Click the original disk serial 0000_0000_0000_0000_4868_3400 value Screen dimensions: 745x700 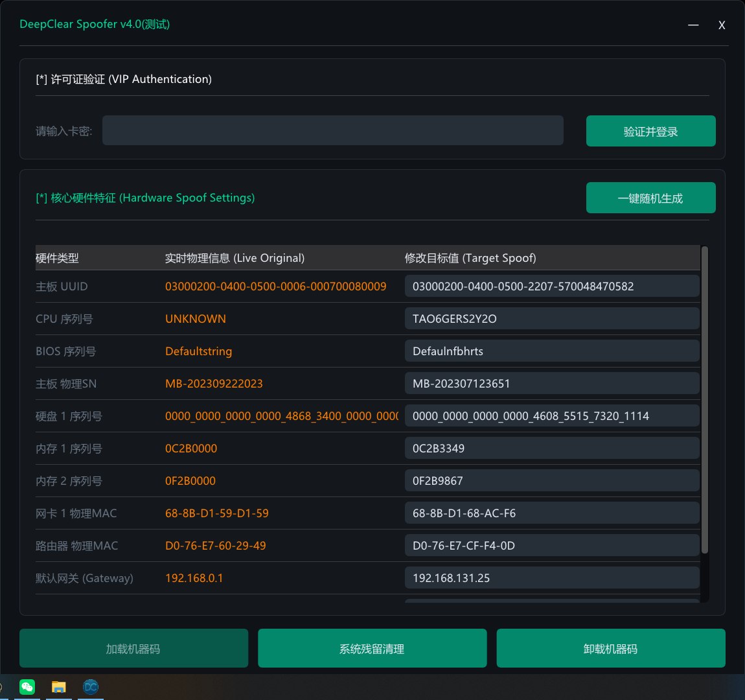[282, 416]
